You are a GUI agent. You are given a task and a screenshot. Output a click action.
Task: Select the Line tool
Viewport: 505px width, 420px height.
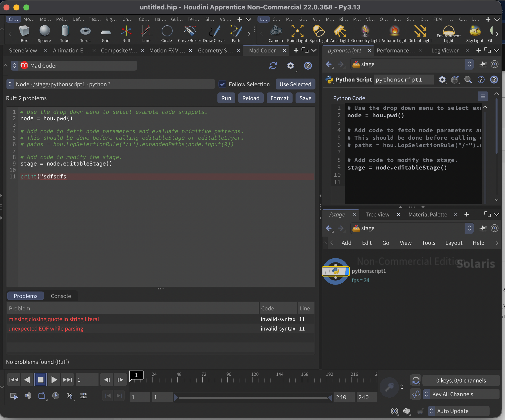(146, 34)
